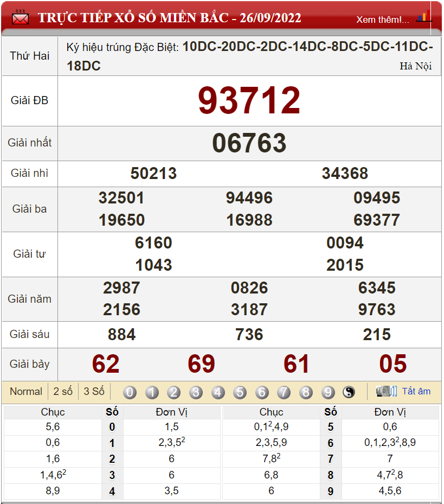Click the yin-yang ball icon
The height and width of the screenshot is (504, 444).
pos(349,392)
